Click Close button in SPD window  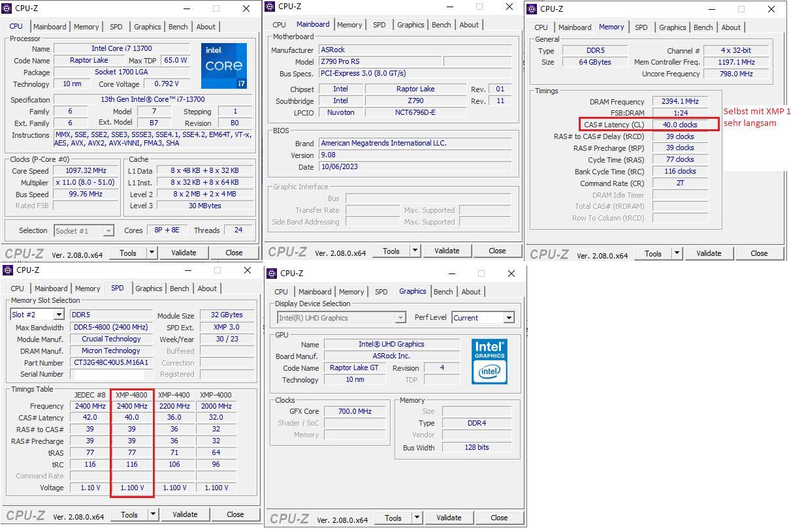click(x=235, y=514)
